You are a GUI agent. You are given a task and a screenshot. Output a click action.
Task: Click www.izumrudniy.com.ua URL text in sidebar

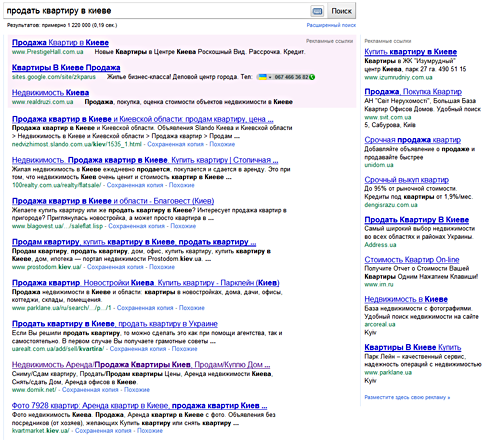(398, 77)
